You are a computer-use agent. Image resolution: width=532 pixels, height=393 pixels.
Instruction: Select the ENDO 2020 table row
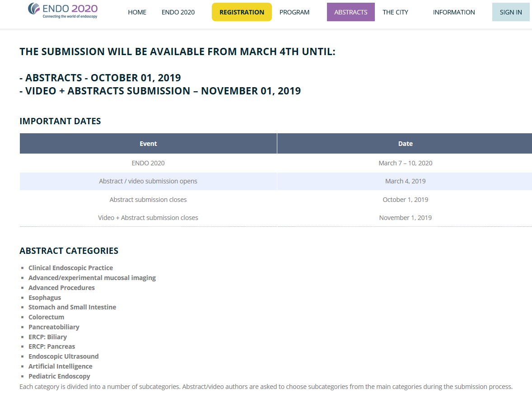[x=276, y=163]
